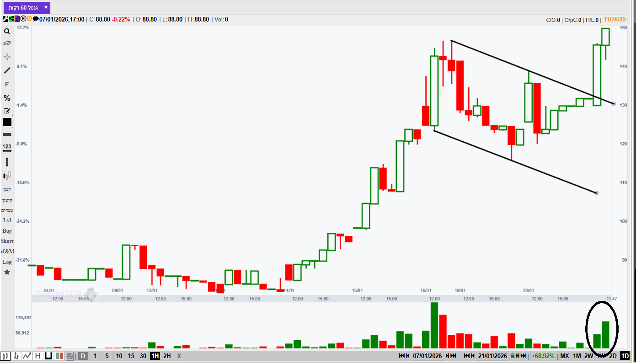Screen dimensions: 636x364
Task: Expand the 123 price range tool options
Action: (7, 148)
